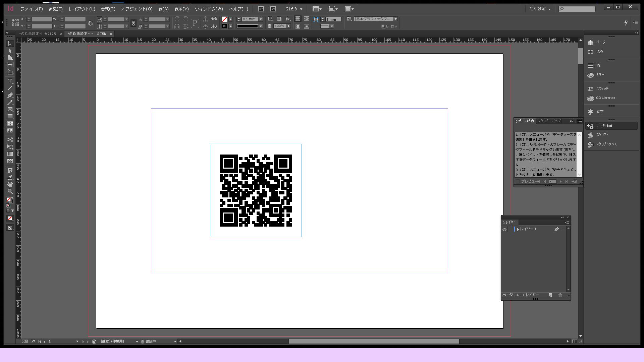Image resolution: width=644 pixels, height=362 pixels.
Task: Select the Direct Selection tool
Action: point(10,51)
